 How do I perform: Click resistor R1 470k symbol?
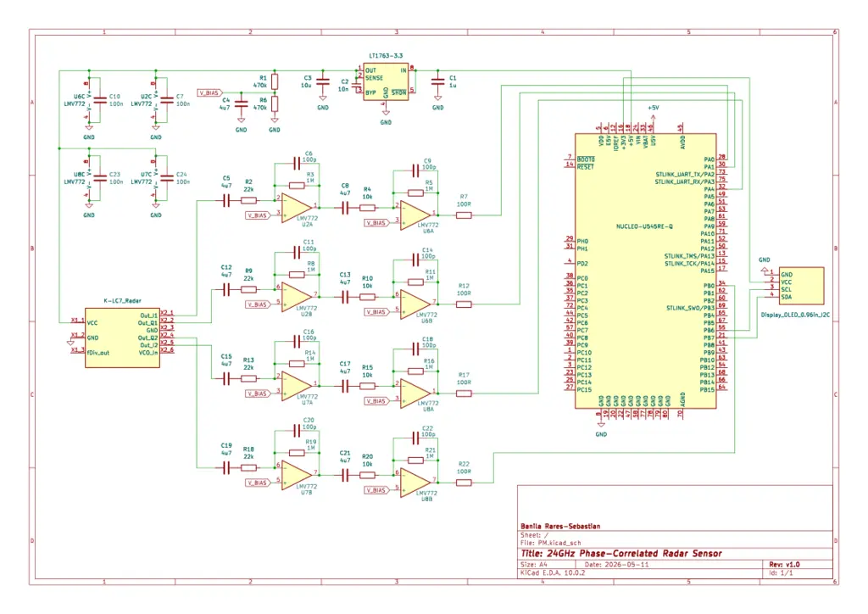tap(275, 82)
